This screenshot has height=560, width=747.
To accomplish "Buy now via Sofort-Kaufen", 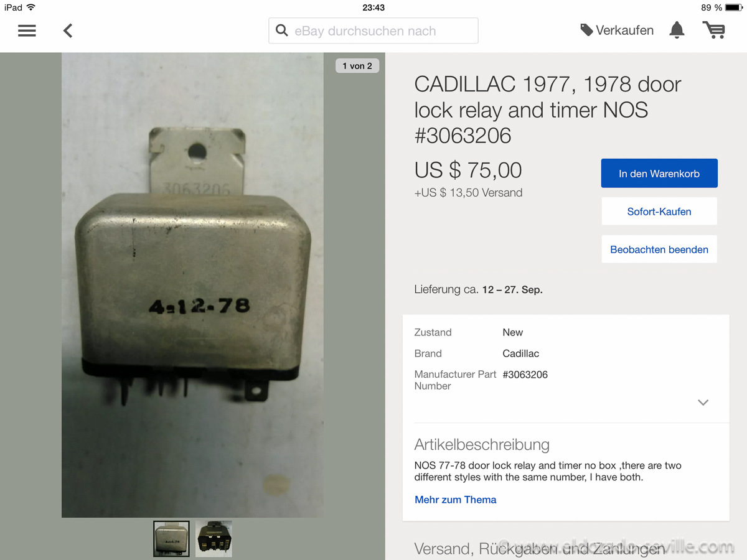I will [x=659, y=212].
